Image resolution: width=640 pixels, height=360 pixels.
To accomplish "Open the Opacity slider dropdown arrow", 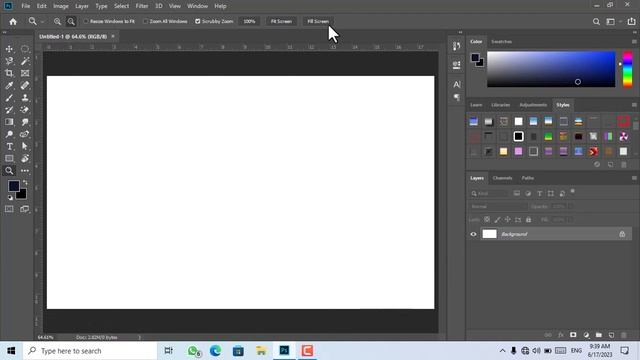I will [571, 207].
